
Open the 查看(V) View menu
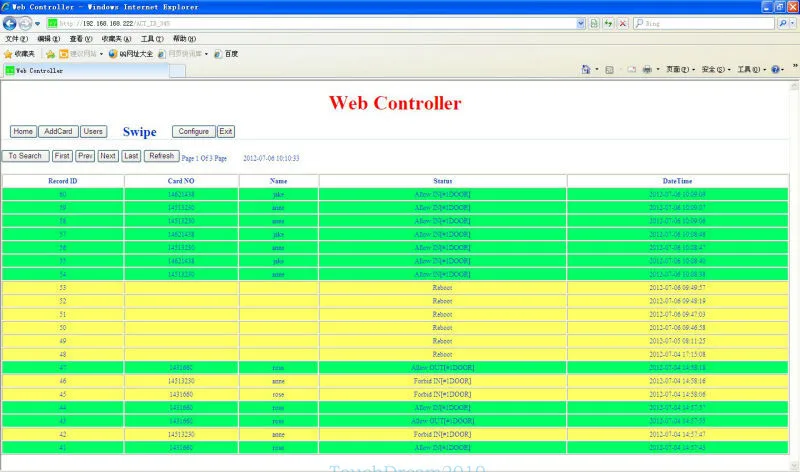(81, 39)
